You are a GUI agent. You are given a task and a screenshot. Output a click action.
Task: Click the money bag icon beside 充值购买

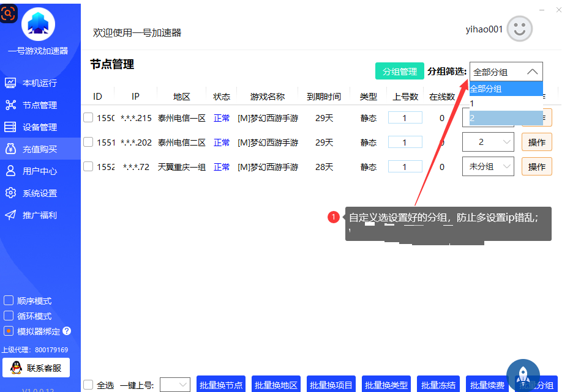click(10, 149)
